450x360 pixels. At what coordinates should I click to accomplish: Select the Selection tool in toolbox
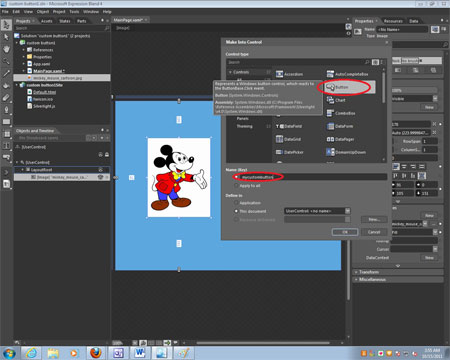pyautogui.click(x=6, y=25)
